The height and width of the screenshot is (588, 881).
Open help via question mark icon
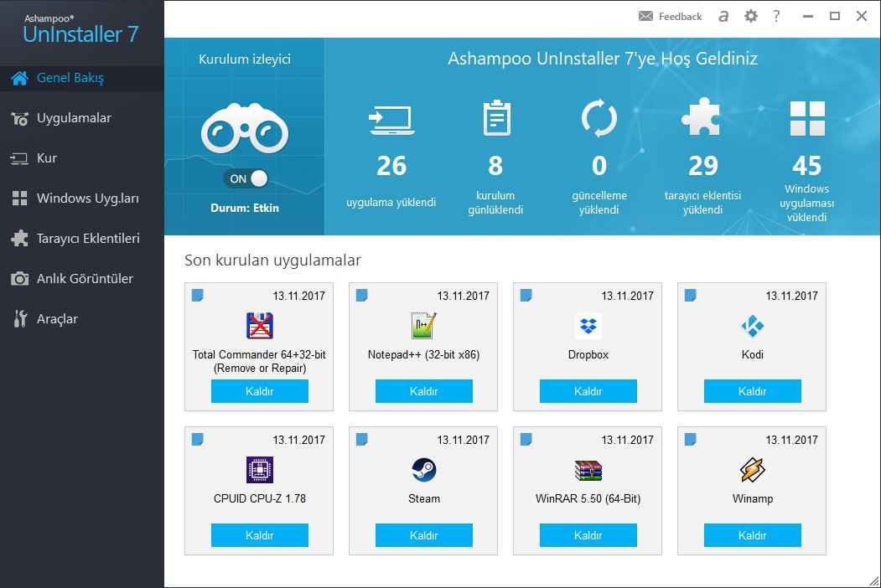777,16
